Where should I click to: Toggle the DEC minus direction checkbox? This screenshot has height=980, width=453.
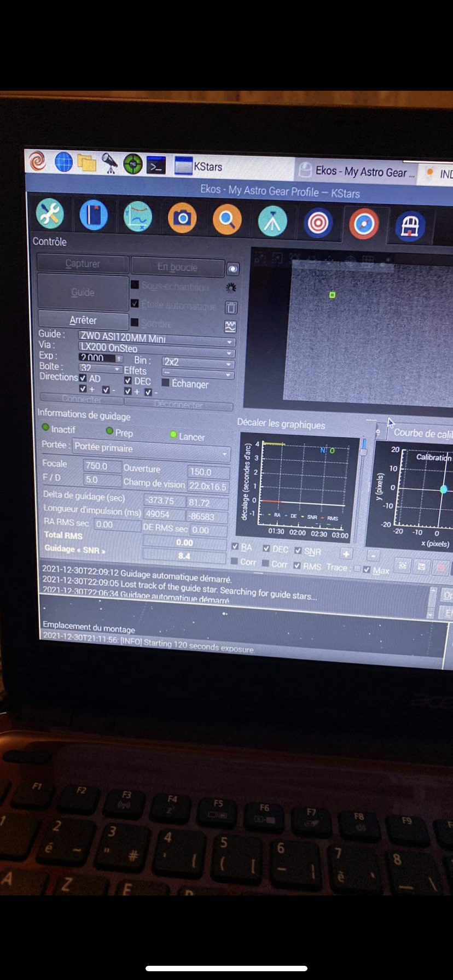pyautogui.click(x=148, y=392)
